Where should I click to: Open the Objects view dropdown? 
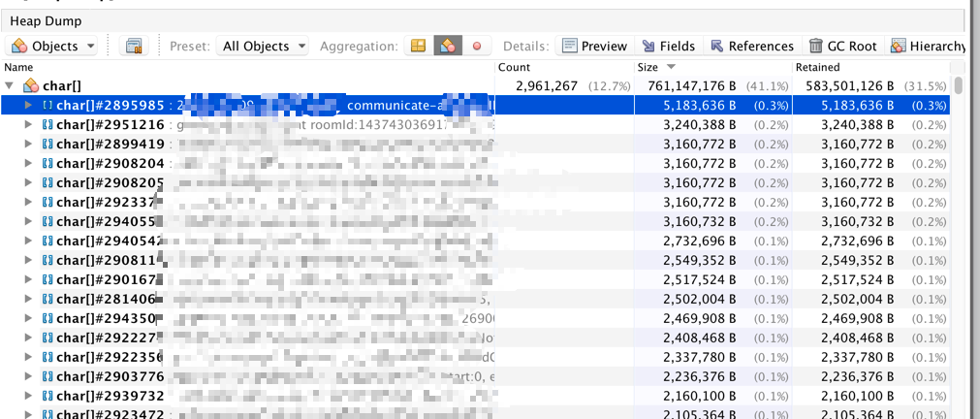coord(53,46)
